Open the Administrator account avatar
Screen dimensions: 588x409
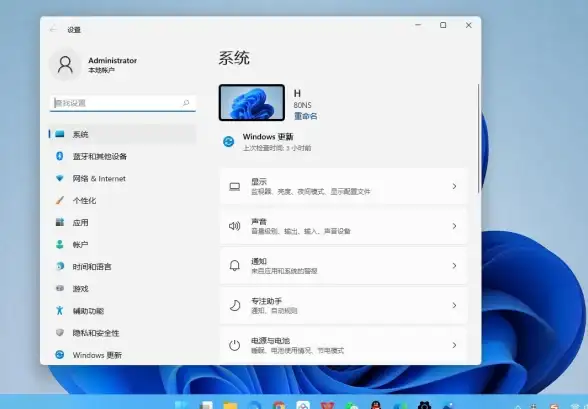[65, 64]
